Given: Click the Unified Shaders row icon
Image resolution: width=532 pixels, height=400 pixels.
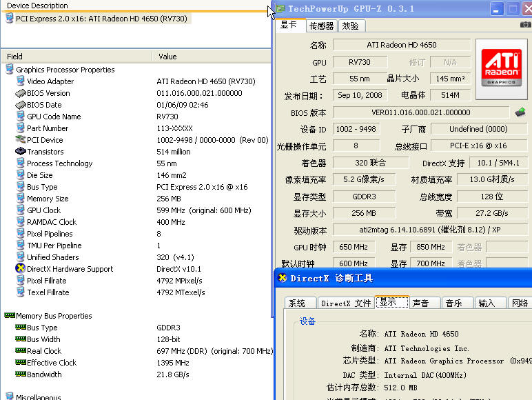Looking at the screenshot, I should tap(21, 257).
